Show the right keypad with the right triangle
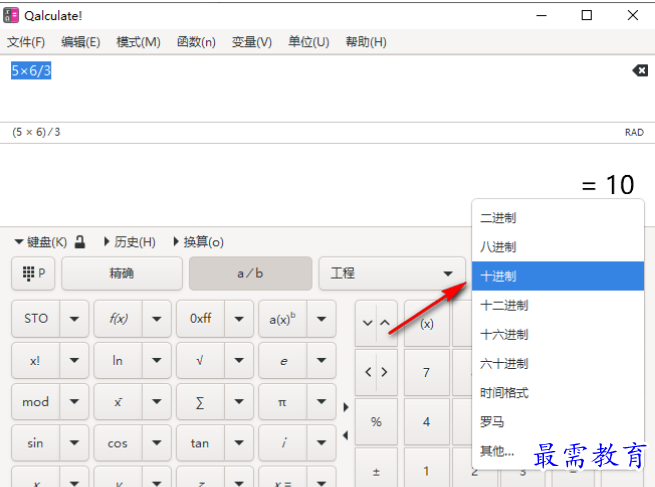The height and width of the screenshot is (487, 655). click(346, 407)
